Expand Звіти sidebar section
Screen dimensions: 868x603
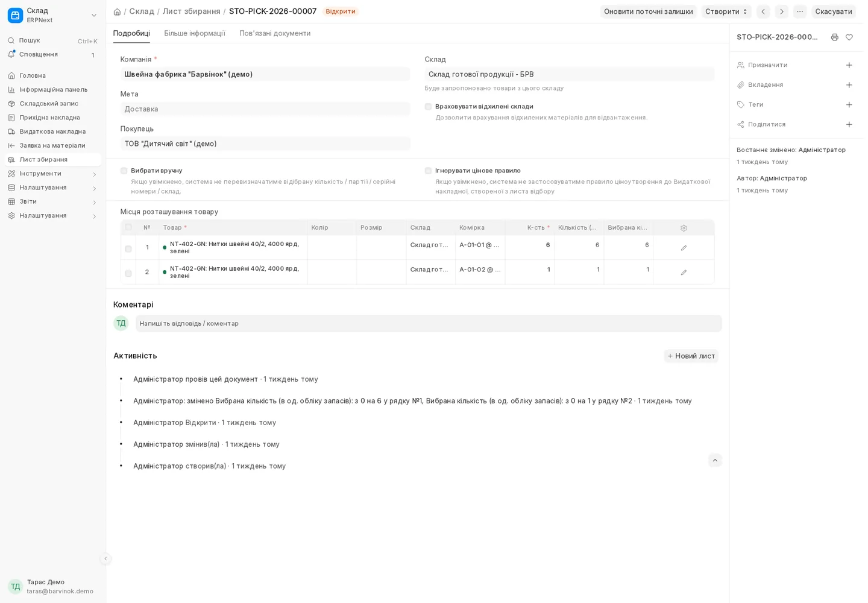[52, 201]
